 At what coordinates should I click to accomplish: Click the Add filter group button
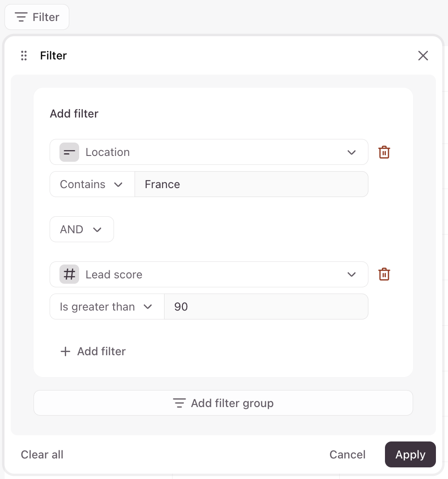point(223,403)
